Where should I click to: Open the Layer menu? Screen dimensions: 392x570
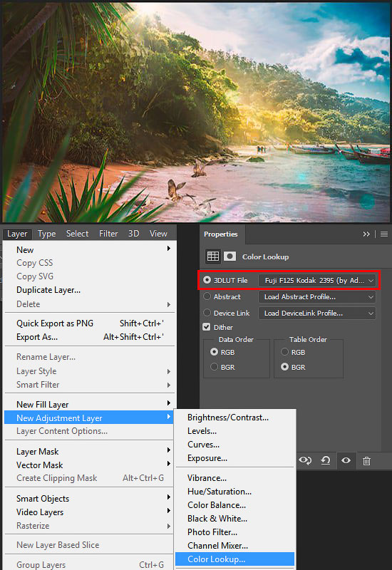(17, 234)
